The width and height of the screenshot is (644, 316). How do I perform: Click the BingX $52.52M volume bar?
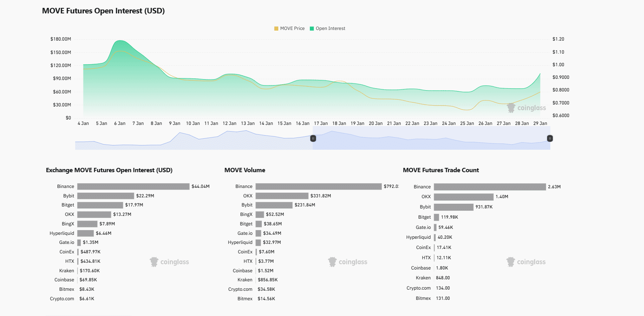260,214
